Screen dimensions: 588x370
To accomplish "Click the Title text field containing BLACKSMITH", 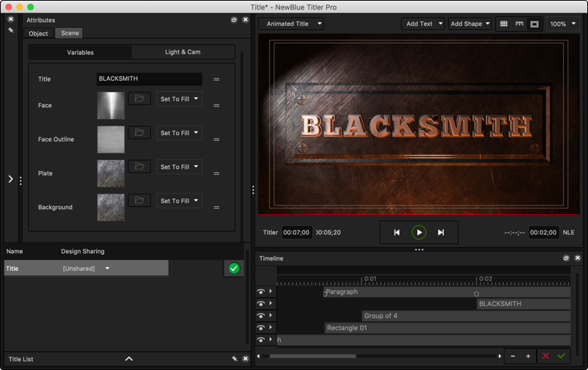I will pyautogui.click(x=149, y=79).
